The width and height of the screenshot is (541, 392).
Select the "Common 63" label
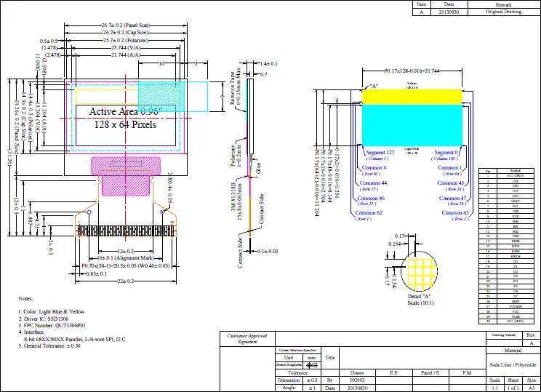pyautogui.click(x=455, y=213)
